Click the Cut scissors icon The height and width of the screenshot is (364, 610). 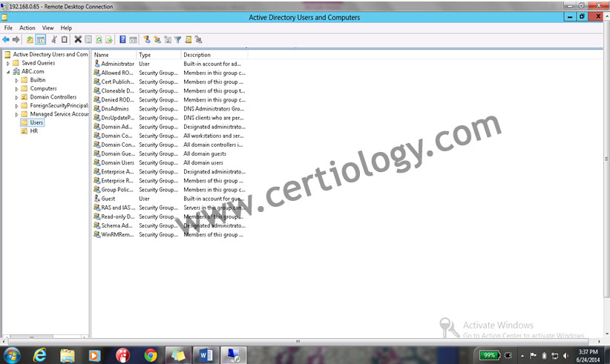[x=54, y=39]
